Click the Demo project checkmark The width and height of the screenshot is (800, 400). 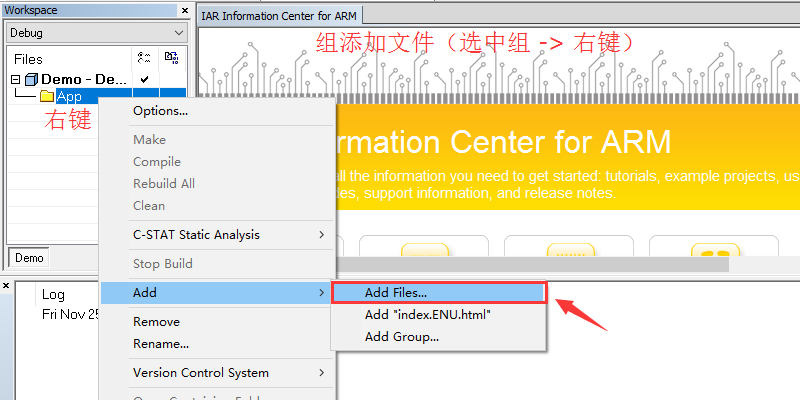tap(144, 80)
